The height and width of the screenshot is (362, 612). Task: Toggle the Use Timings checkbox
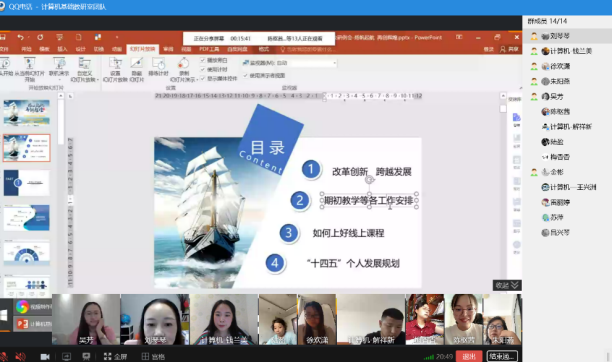pyautogui.click(x=203, y=69)
